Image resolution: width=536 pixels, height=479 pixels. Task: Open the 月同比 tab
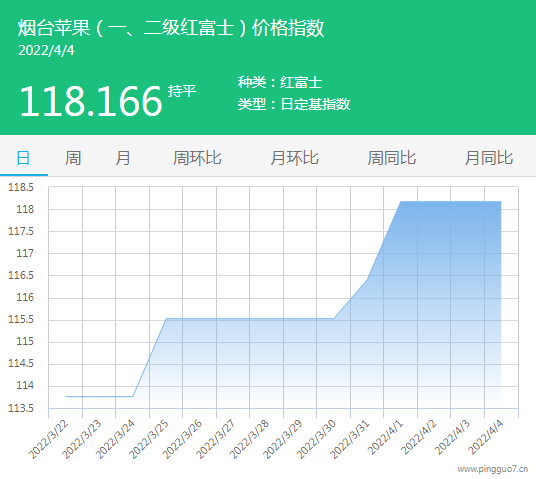[488, 158]
